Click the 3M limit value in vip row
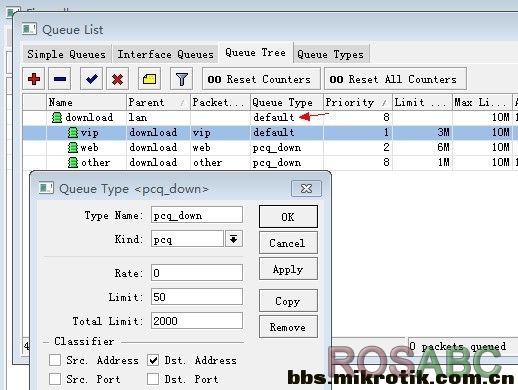Screen dimensions: 518x390 point(443,132)
